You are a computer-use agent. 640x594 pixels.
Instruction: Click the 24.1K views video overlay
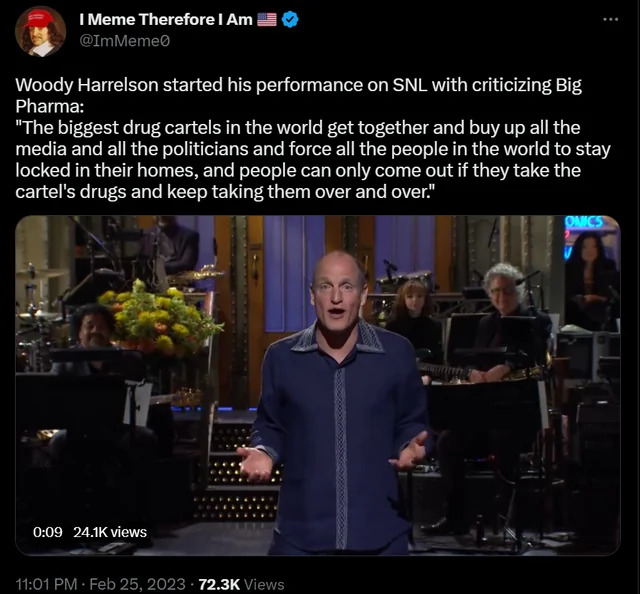pos(110,532)
